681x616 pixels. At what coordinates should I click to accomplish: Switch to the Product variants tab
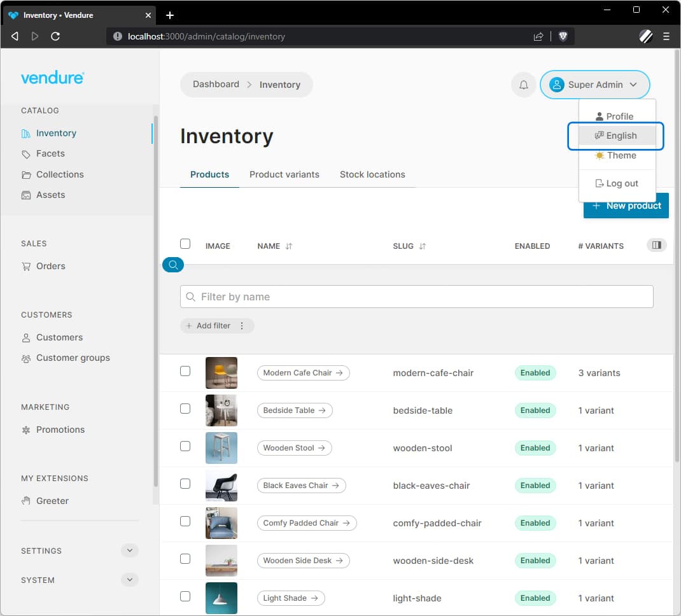pyautogui.click(x=284, y=174)
